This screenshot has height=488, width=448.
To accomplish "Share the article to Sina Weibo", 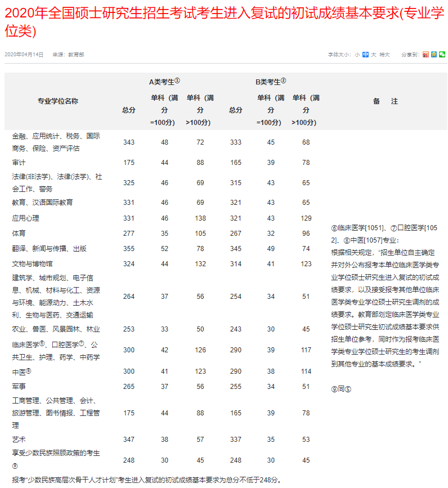I will tap(425, 55).
